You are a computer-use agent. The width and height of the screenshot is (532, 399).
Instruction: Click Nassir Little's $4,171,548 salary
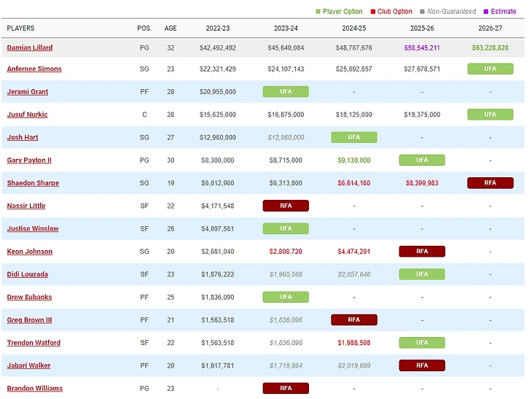point(218,206)
